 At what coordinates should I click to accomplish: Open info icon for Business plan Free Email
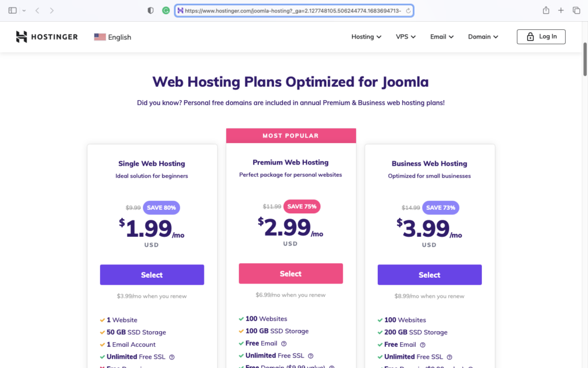click(423, 345)
